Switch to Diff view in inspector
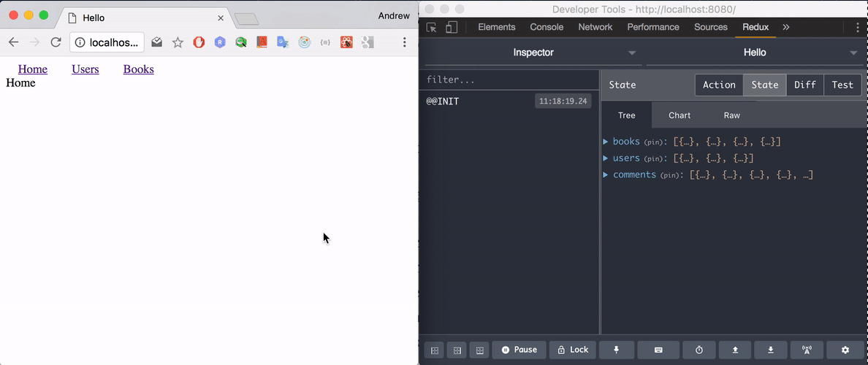Viewport: 868px width, 365px height. click(x=805, y=85)
